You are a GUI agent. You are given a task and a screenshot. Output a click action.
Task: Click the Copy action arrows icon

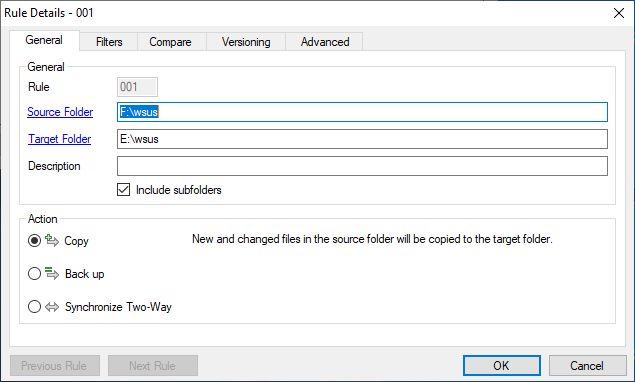click(x=52, y=240)
